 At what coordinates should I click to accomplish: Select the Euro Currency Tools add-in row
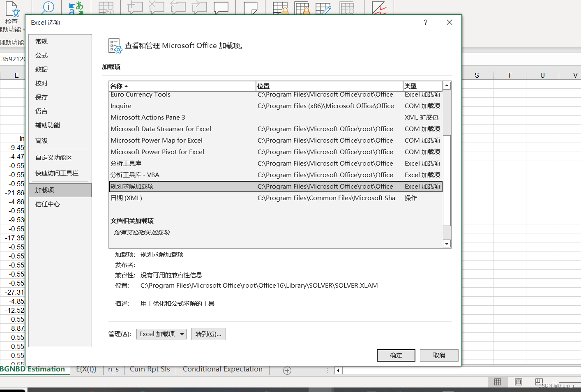tap(276, 95)
